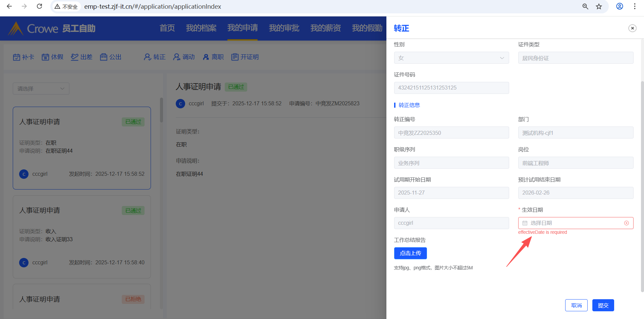
Task: Open the 开证明 certificate icon
Action: click(235, 57)
